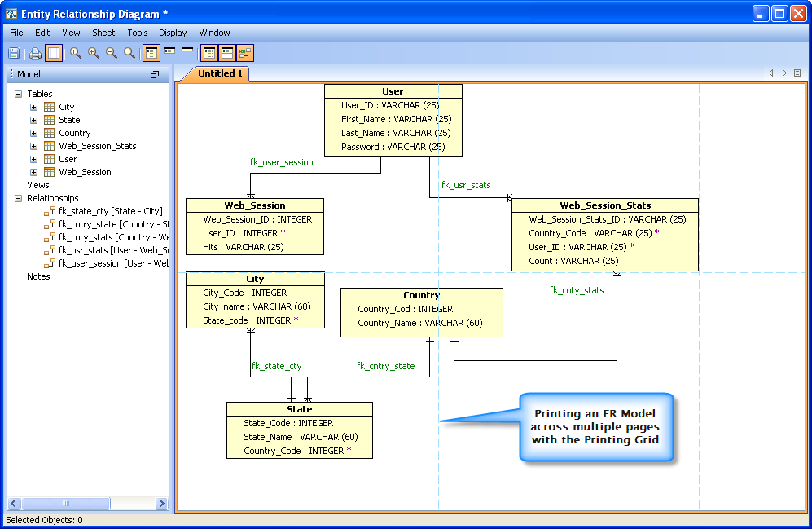Image resolution: width=812 pixels, height=529 pixels.
Task: Open the Window menu
Action: [214, 33]
